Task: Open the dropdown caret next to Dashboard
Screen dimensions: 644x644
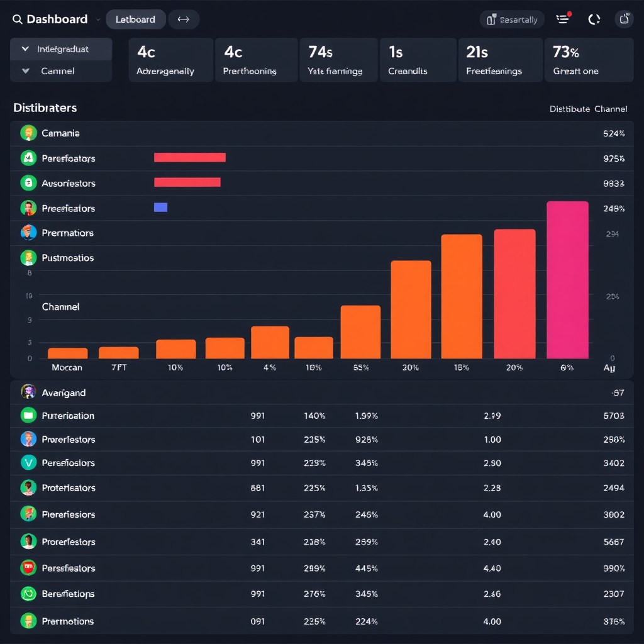Action: tap(97, 20)
